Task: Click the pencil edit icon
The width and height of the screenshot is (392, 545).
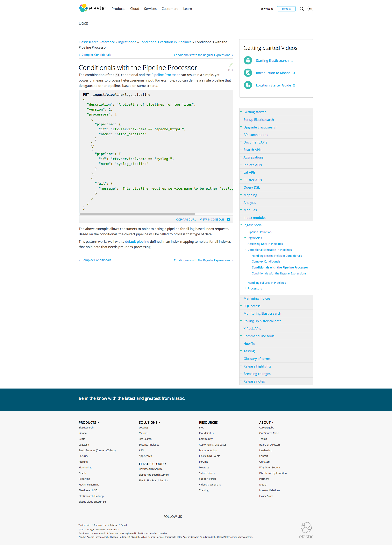Action: point(231,65)
